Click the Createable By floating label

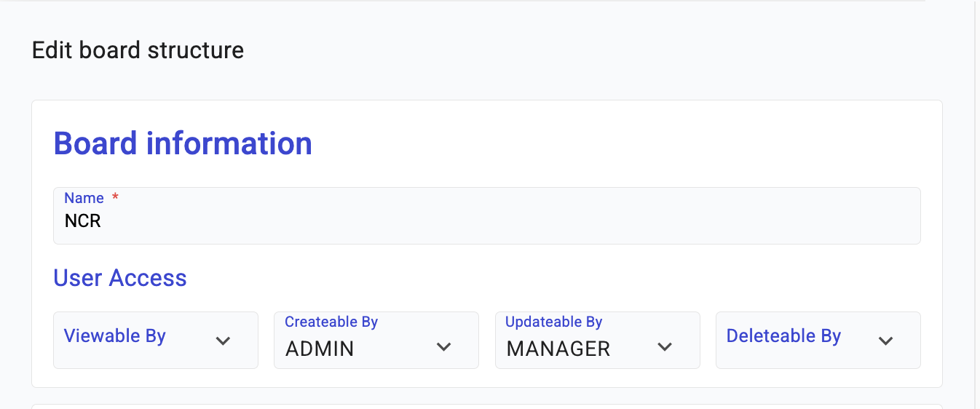point(331,322)
